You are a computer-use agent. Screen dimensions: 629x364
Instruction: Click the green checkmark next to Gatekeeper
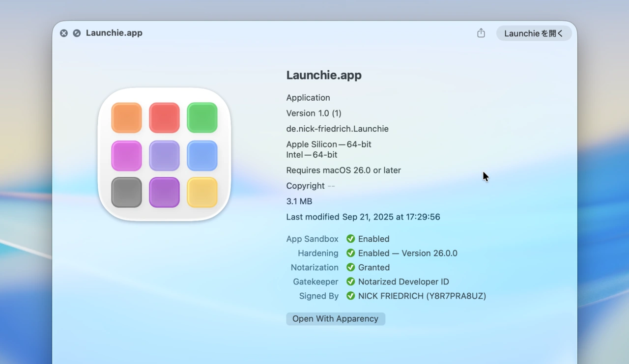pyautogui.click(x=350, y=281)
